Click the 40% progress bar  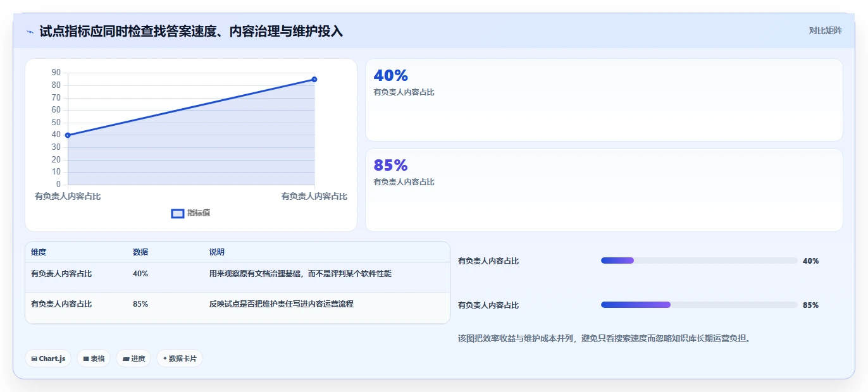pos(699,260)
